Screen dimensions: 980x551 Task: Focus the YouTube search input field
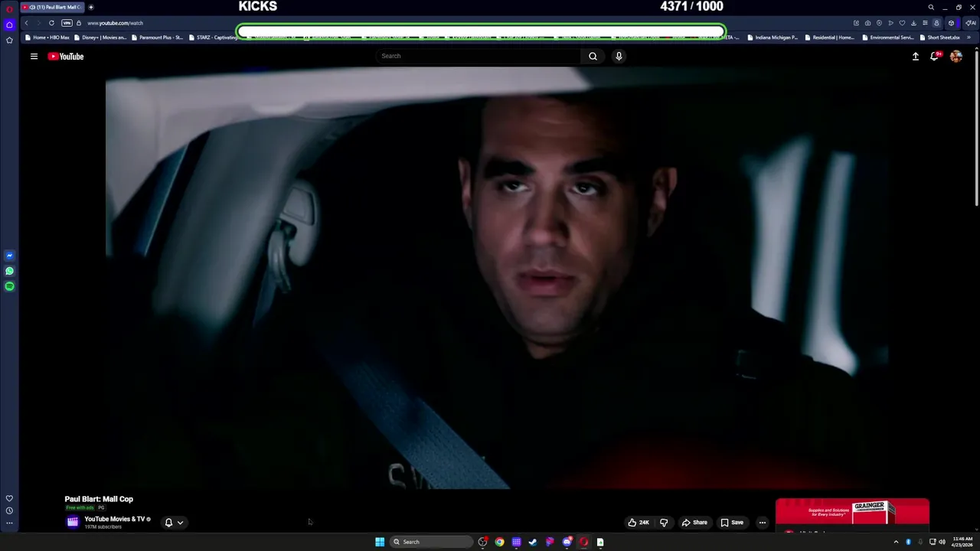479,56
